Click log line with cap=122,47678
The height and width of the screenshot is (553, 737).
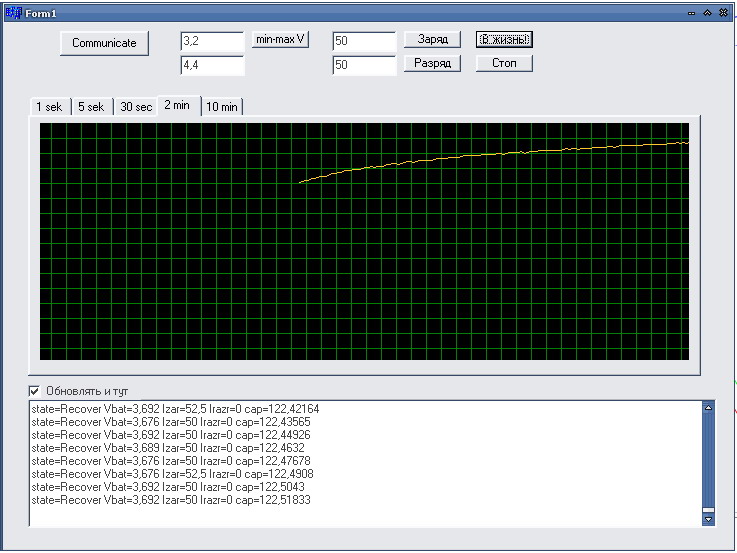[x=171, y=461]
